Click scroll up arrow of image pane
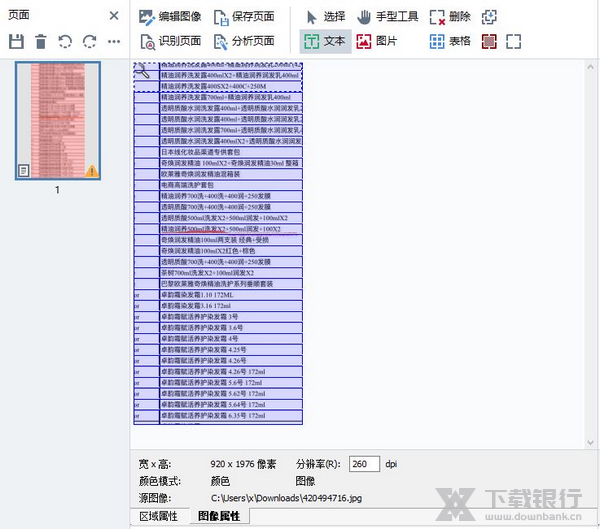The width and height of the screenshot is (600, 529). click(590, 67)
